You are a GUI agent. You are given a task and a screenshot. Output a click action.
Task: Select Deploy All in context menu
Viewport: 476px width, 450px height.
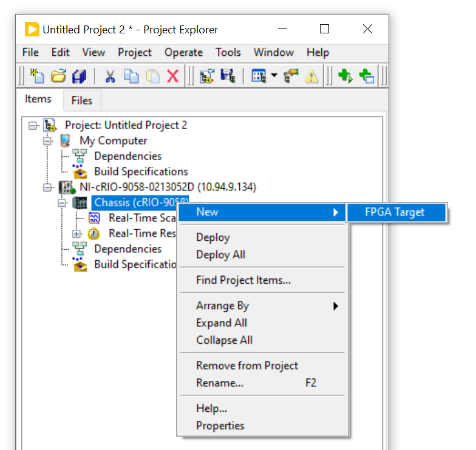click(x=262, y=255)
